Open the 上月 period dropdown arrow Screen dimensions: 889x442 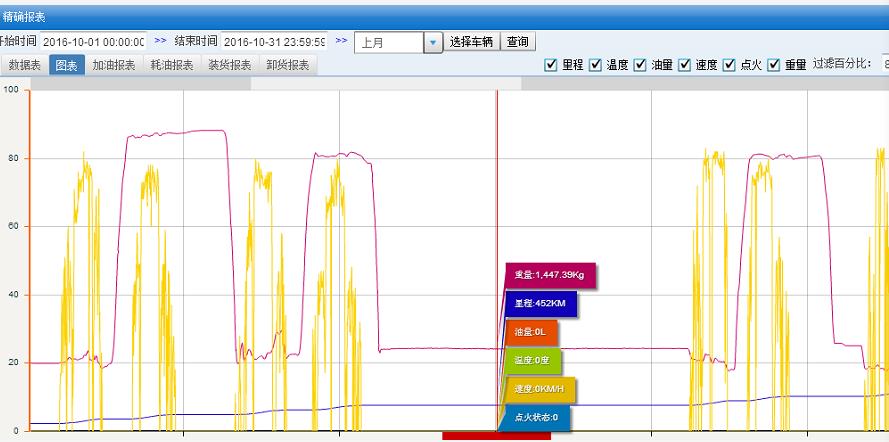click(432, 42)
